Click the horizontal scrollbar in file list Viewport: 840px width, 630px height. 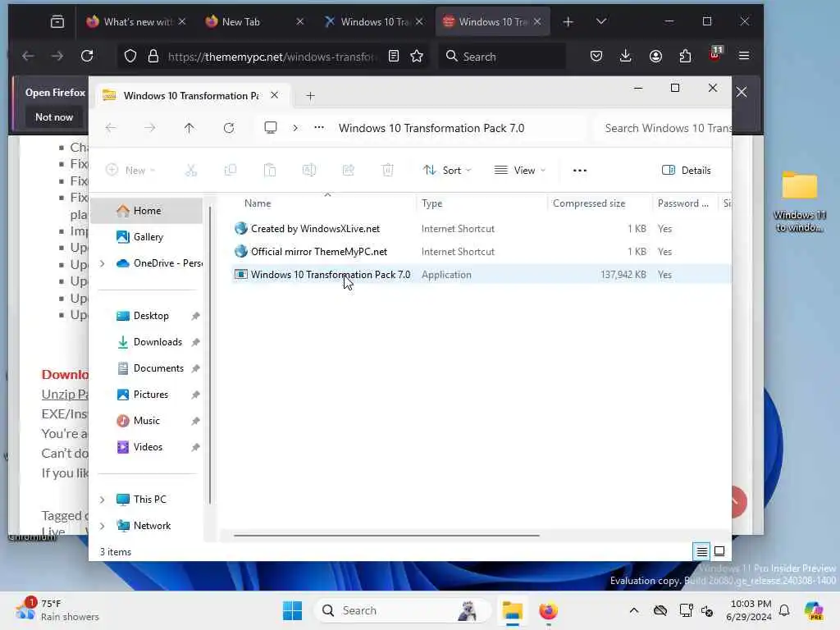click(x=386, y=535)
